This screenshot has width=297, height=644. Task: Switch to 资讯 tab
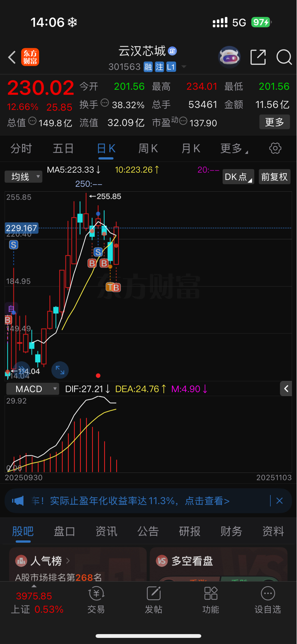click(x=106, y=531)
